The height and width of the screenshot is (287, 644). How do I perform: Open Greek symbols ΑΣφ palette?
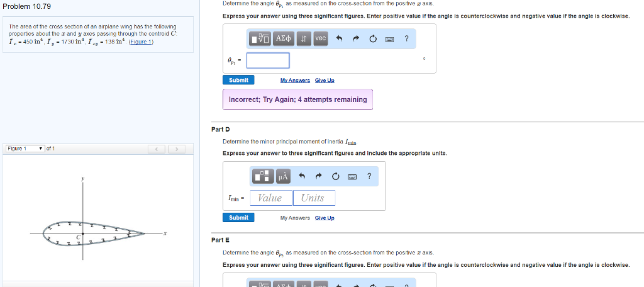284,38
